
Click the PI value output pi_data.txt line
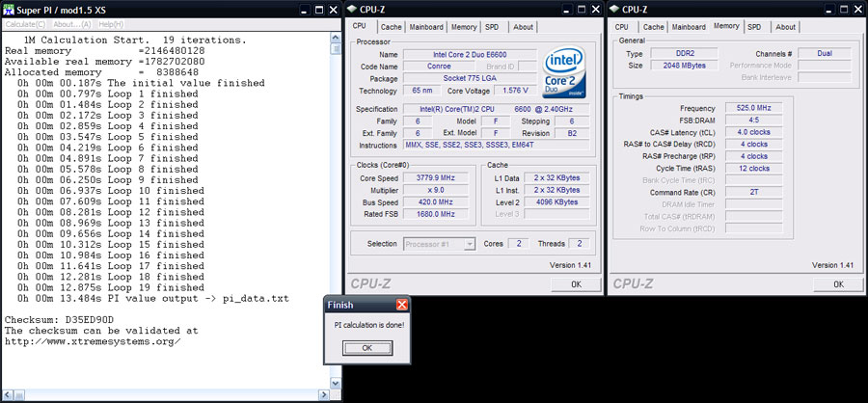[x=152, y=298]
